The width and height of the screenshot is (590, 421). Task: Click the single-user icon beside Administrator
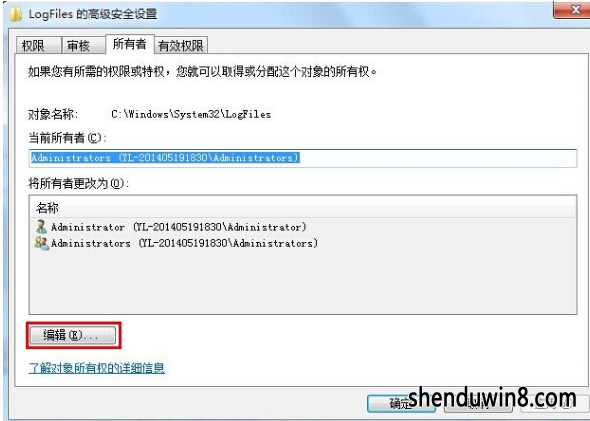41,227
